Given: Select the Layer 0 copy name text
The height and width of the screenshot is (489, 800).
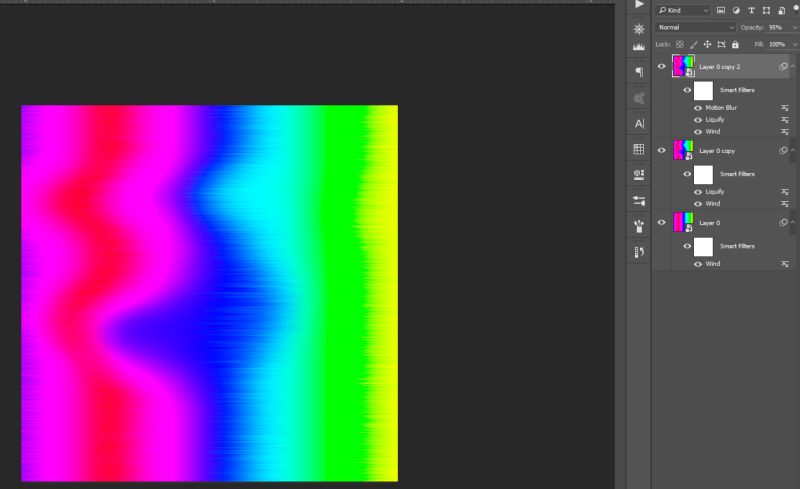Looking at the screenshot, I should coord(717,151).
